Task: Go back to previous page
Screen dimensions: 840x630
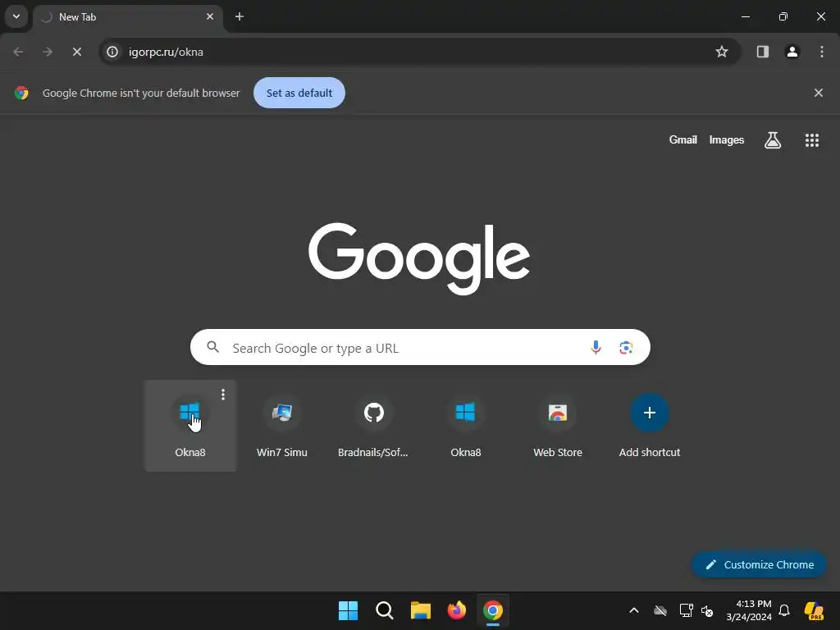Action: 18,52
